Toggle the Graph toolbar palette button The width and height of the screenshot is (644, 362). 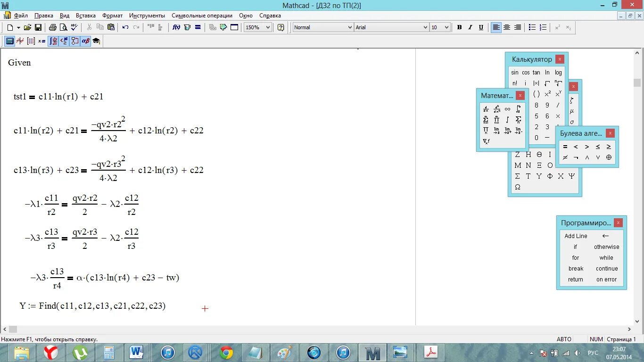[20, 41]
